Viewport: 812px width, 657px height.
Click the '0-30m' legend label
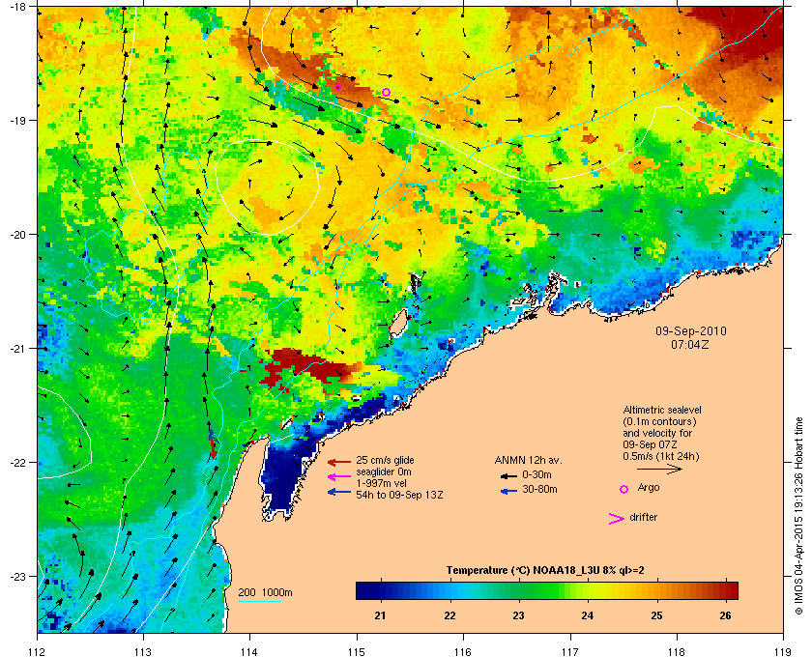(536, 474)
